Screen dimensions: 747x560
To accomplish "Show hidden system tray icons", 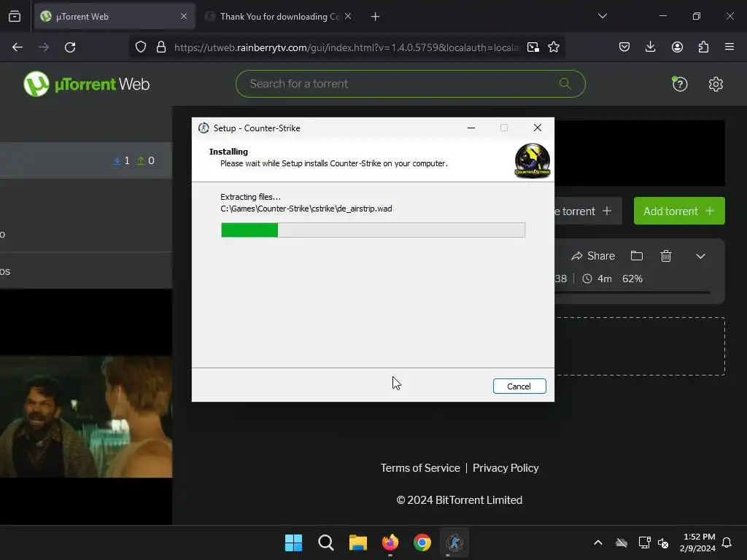I will tap(598, 542).
